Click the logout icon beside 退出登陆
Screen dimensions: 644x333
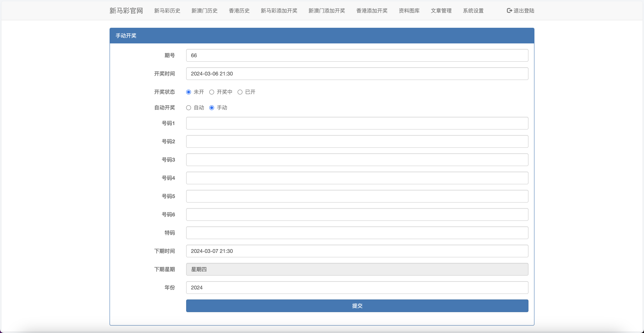pyautogui.click(x=509, y=10)
